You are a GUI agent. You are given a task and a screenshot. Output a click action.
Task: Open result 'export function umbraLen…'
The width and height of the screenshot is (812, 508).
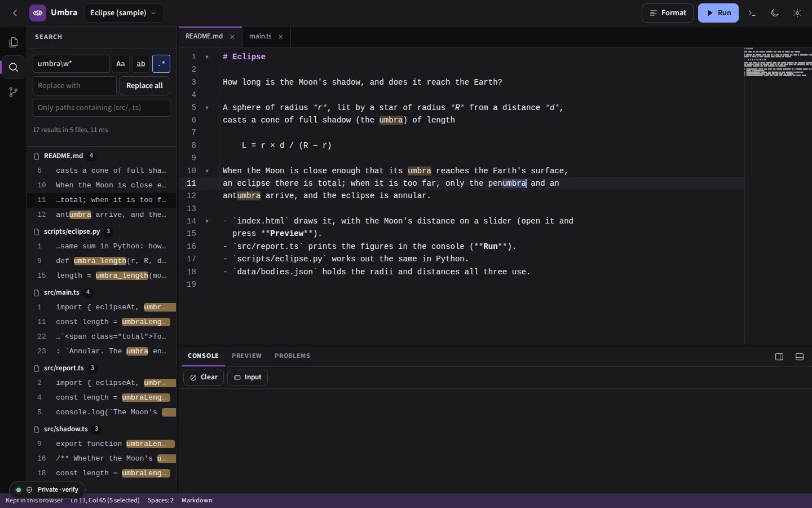tap(101, 444)
